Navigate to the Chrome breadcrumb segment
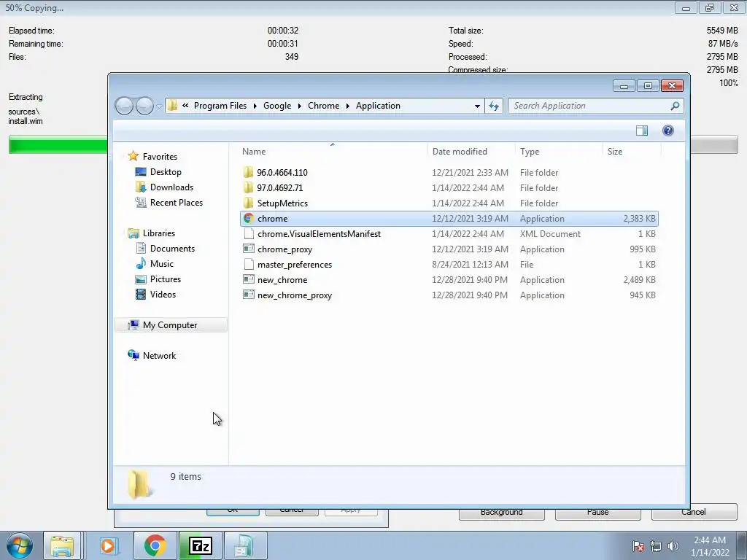747x560 pixels. coord(323,106)
